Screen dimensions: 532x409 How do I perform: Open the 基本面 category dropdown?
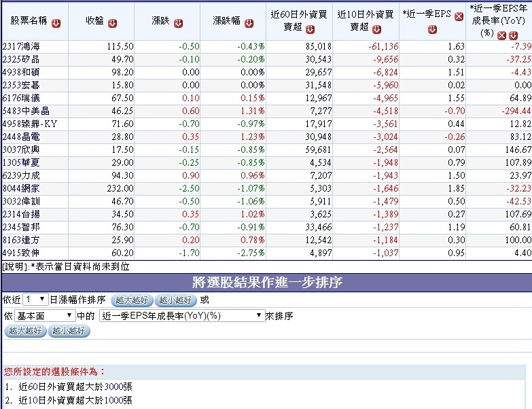click(44, 316)
